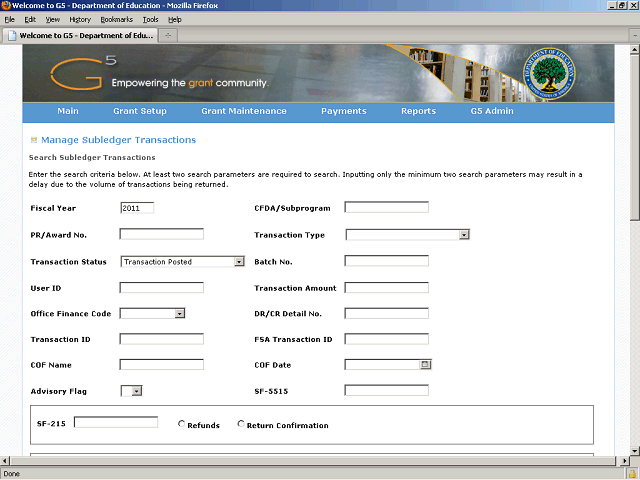This screenshot has height=480, width=640.
Task: Click the Fiscal Year field showing 2011
Action: click(x=137, y=208)
